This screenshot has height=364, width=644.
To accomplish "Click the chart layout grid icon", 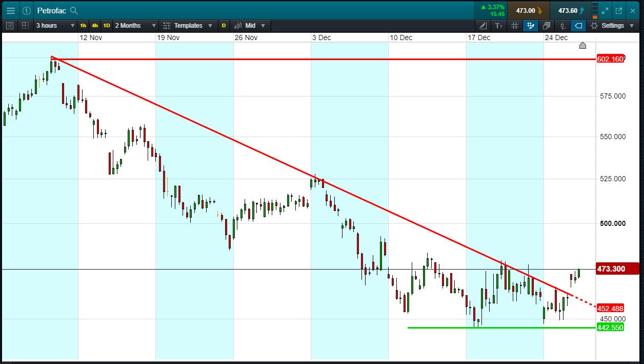I will point(25,25).
